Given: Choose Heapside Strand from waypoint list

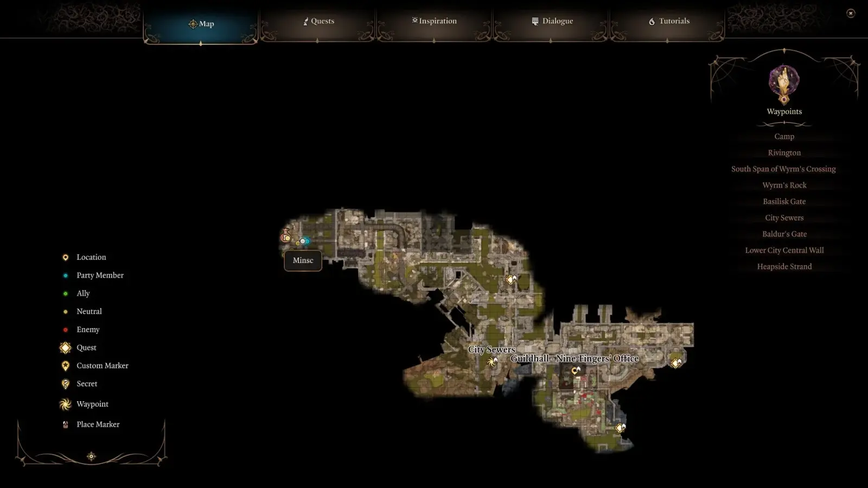Looking at the screenshot, I should click(784, 267).
